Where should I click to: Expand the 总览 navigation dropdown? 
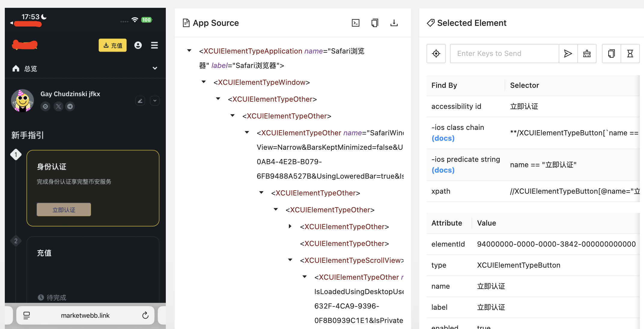pyautogui.click(x=155, y=68)
